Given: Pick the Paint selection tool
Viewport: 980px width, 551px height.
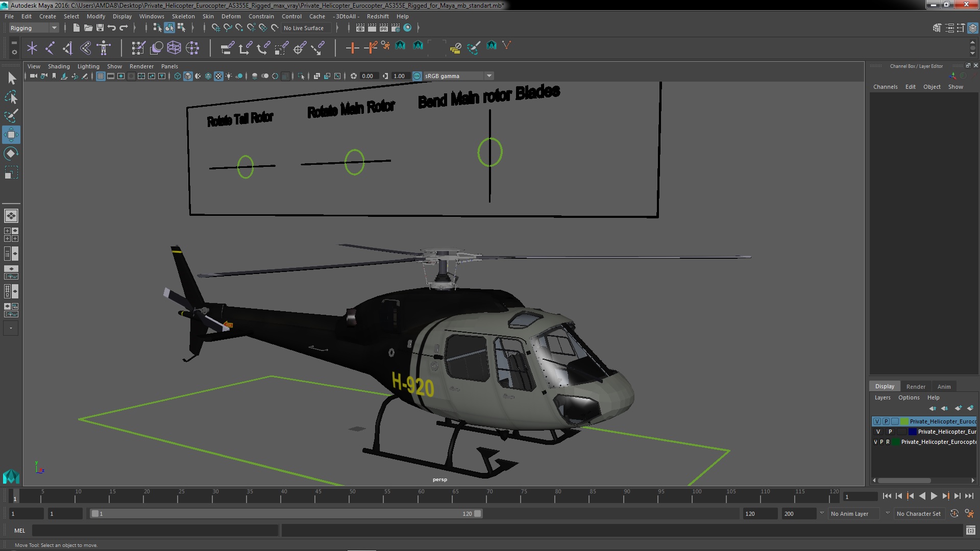Looking at the screenshot, I should 11,116.
